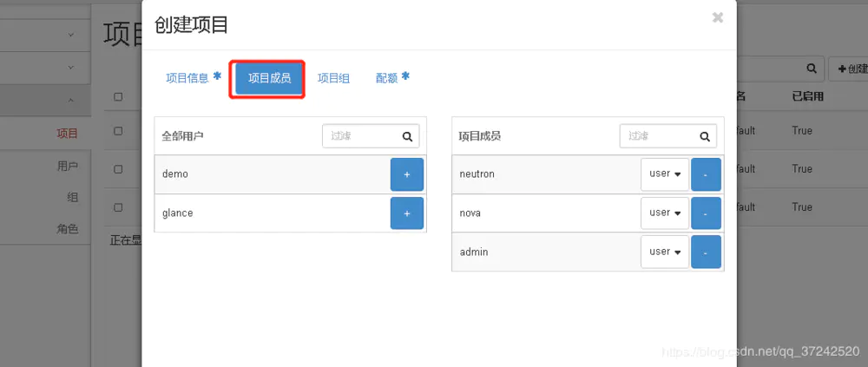Open role dropdown for admin
This screenshot has width=868, height=367.
point(664,252)
